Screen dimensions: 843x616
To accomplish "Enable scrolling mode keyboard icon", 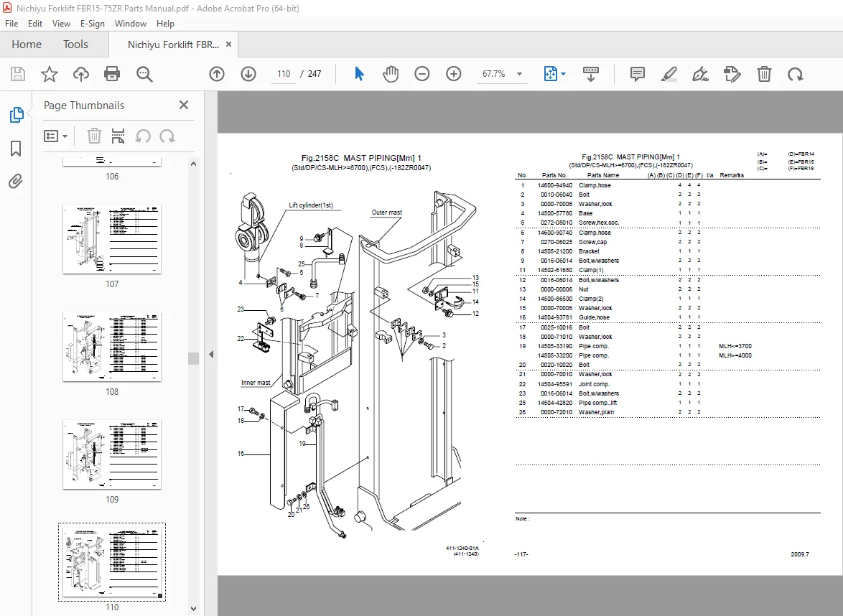I will 590,74.
